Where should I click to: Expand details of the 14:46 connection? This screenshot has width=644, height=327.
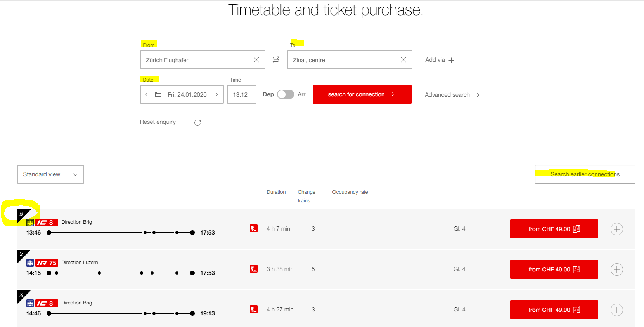tap(616, 310)
